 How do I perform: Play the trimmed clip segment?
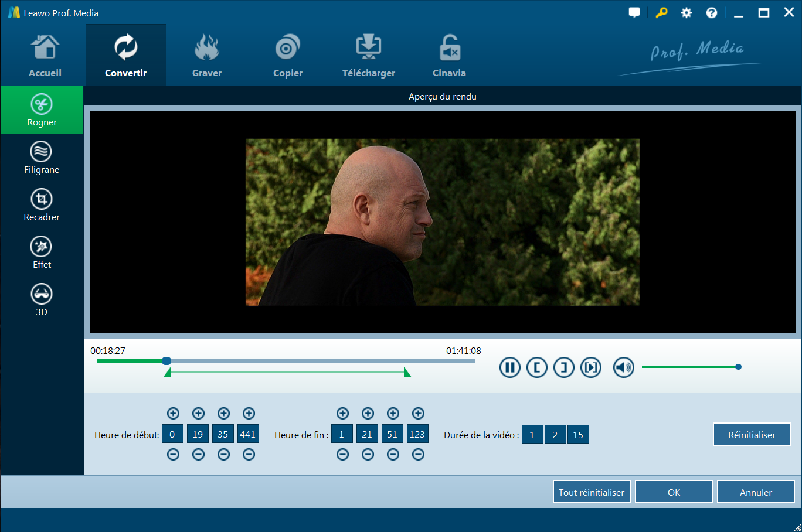pos(590,367)
